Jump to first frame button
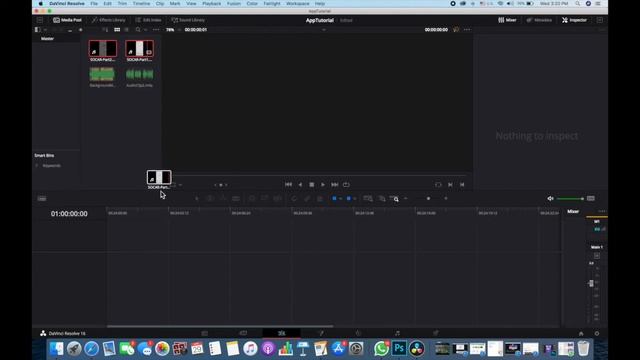 click(289, 184)
